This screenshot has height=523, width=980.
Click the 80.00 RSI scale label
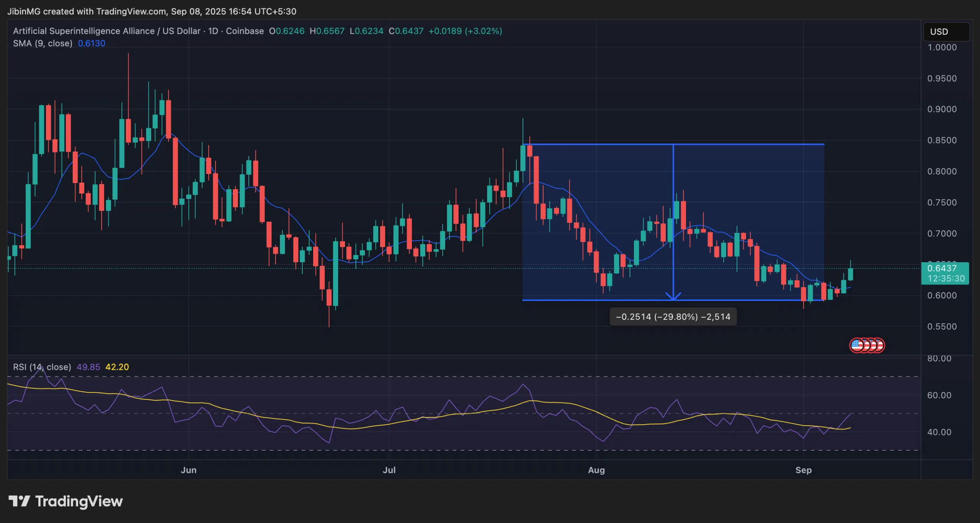click(x=939, y=359)
